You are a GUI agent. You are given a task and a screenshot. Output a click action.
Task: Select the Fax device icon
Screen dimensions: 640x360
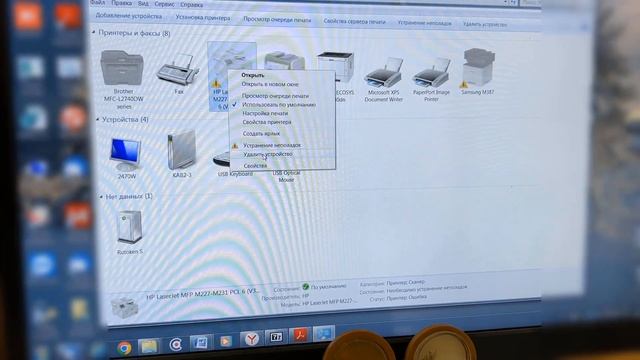click(x=178, y=70)
